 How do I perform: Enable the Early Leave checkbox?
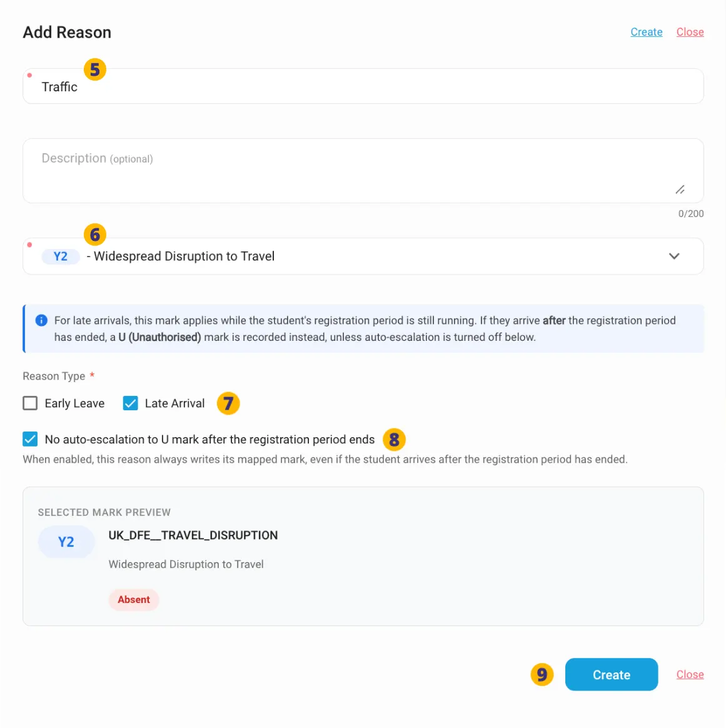pyautogui.click(x=30, y=403)
